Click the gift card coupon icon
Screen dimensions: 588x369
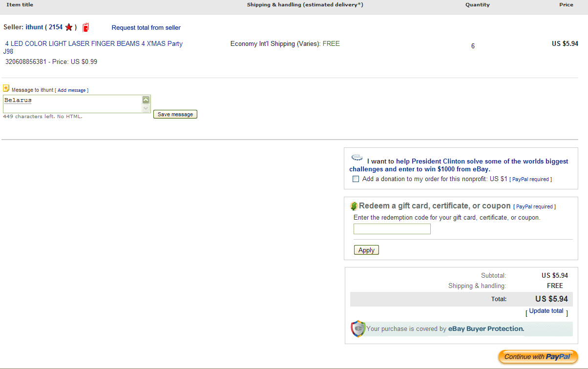click(354, 206)
